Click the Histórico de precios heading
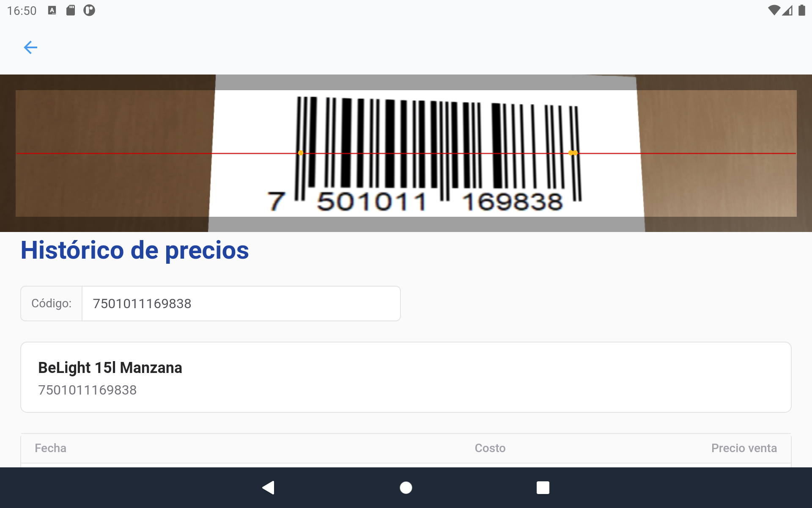Image resolution: width=812 pixels, height=508 pixels. pos(135,250)
